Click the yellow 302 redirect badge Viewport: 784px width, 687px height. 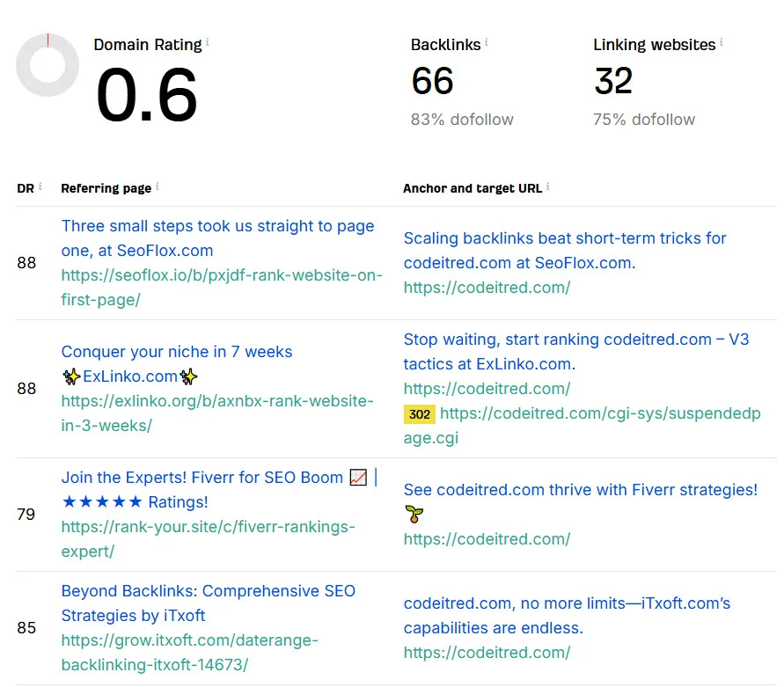click(419, 414)
